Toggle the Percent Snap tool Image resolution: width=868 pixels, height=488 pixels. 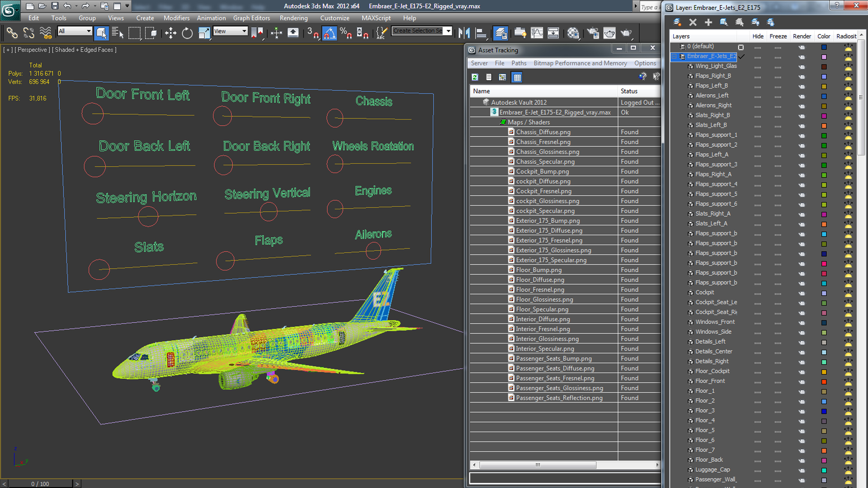point(346,33)
